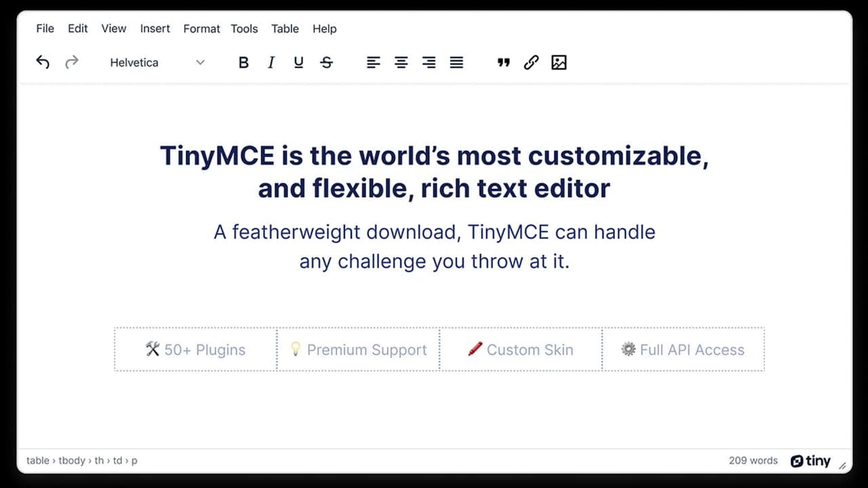Screen dimensions: 868x488
Task: Toggle underline formatting
Action: click(298, 62)
